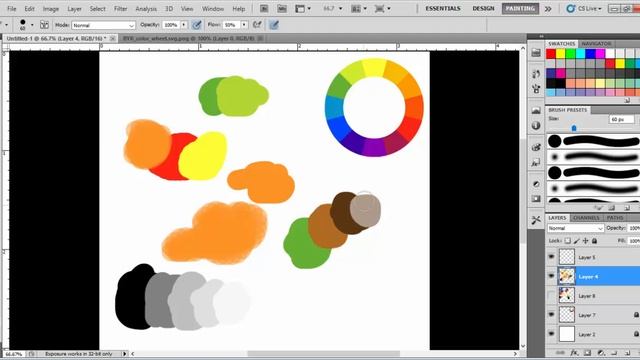This screenshot has height=360, width=640.
Task: Open the Analysis menu
Action: pos(146,9)
